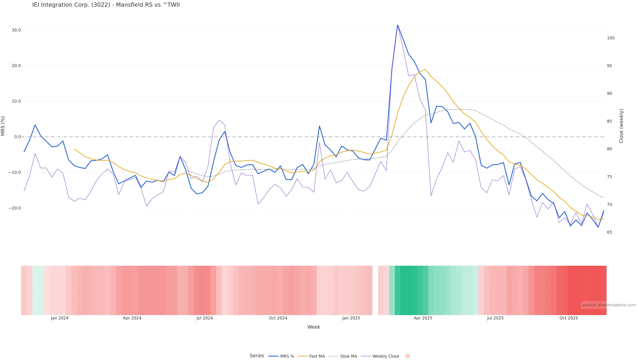Click the Oct 2024 x-axis tick label
644x362 pixels.
(278, 318)
